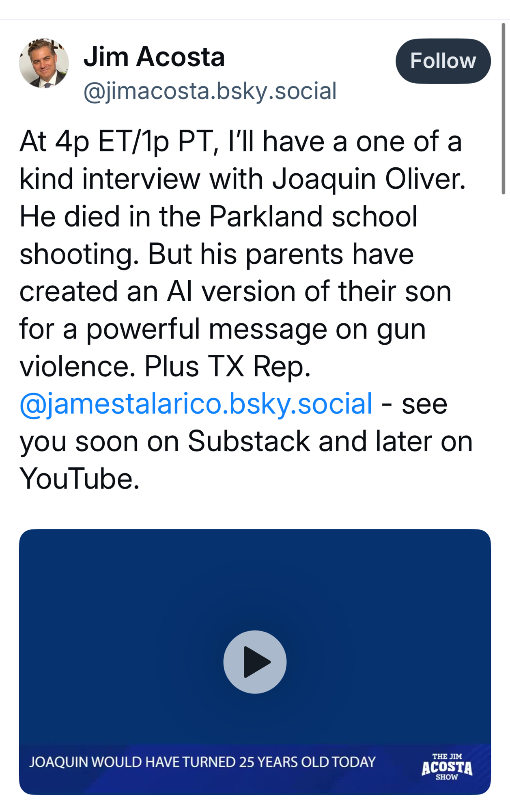Click the "Plus TX Rep." text
Viewport: 510px width, 812px height.
(227, 366)
